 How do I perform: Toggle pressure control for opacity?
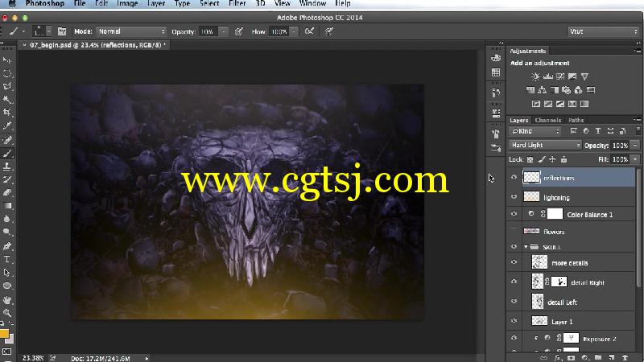[x=238, y=31]
